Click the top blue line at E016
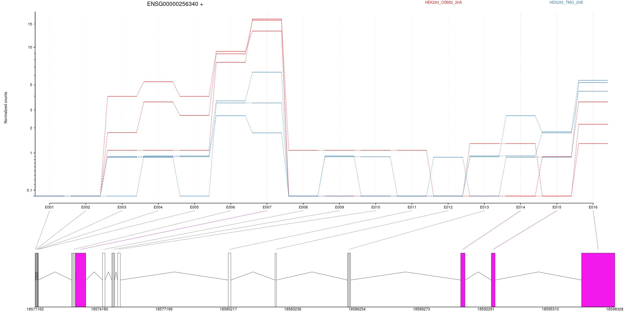Image resolution: width=644 pixels, height=322 pixels. 593,80
